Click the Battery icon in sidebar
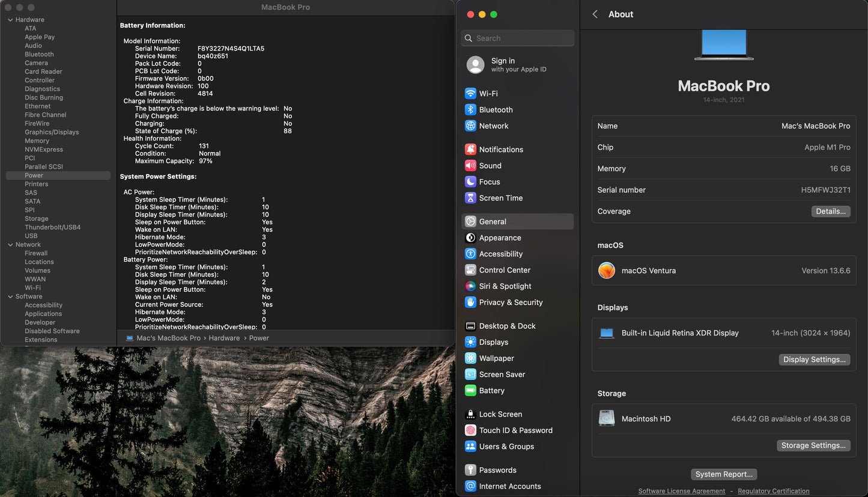 pyautogui.click(x=470, y=391)
